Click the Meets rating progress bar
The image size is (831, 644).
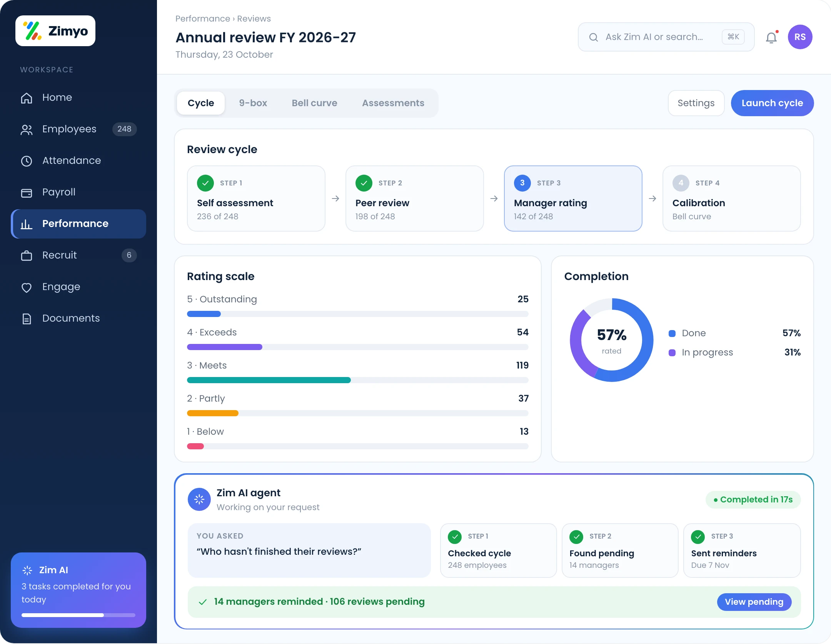pos(358,380)
